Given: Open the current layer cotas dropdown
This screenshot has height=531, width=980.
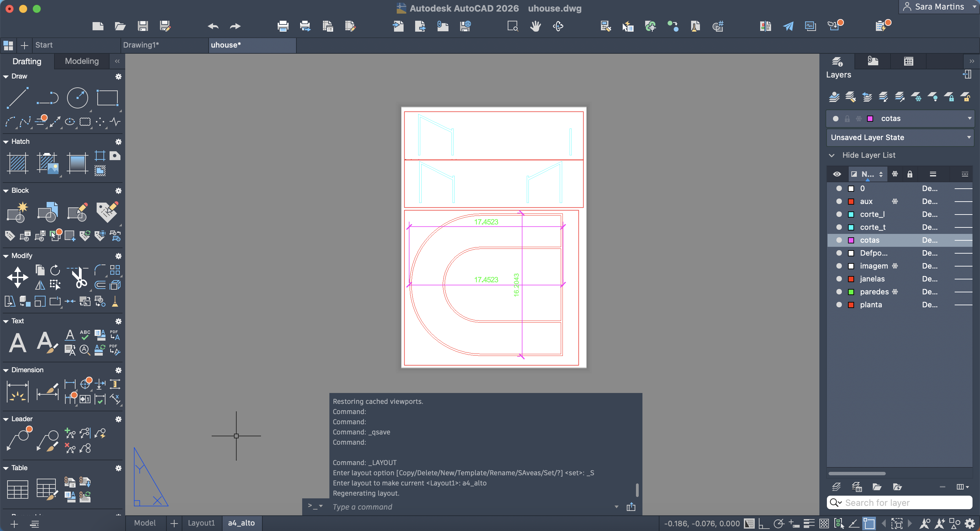Looking at the screenshot, I should click(x=969, y=119).
